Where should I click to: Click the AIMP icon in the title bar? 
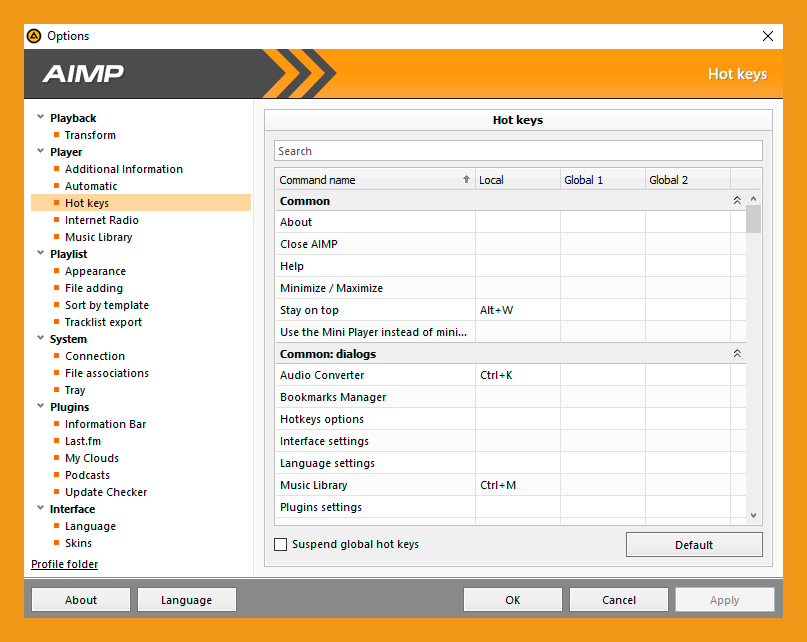click(33, 36)
